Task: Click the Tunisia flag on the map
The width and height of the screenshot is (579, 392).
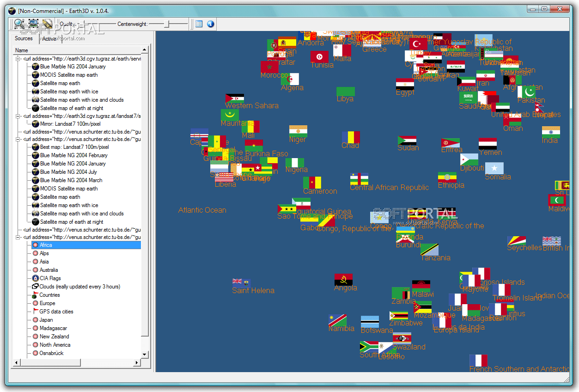Action: tap(319, 56)
